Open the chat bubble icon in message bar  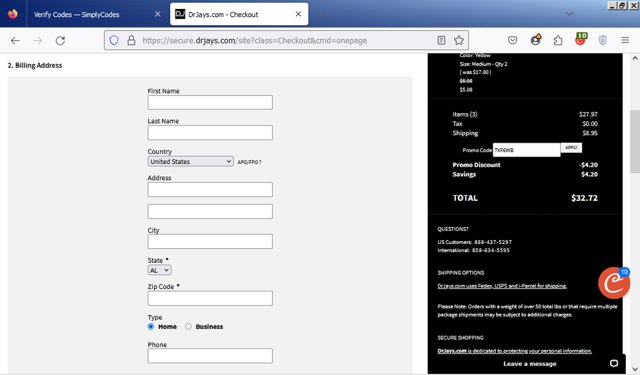click(614, 364)
